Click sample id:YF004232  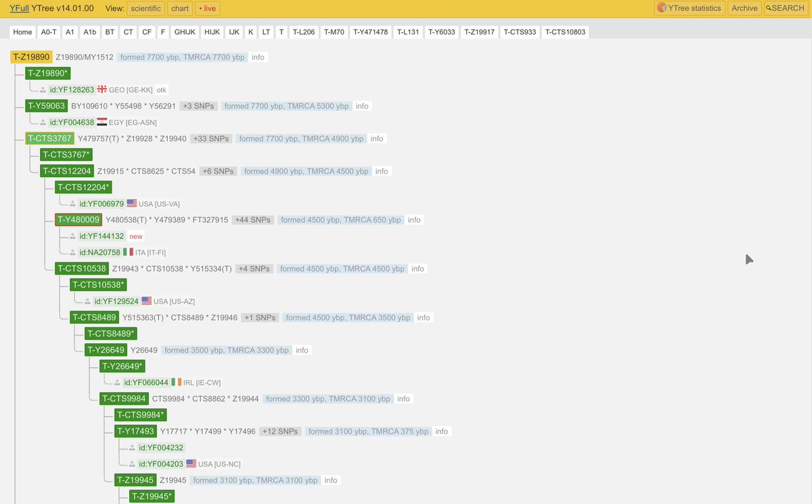point(161,447)
